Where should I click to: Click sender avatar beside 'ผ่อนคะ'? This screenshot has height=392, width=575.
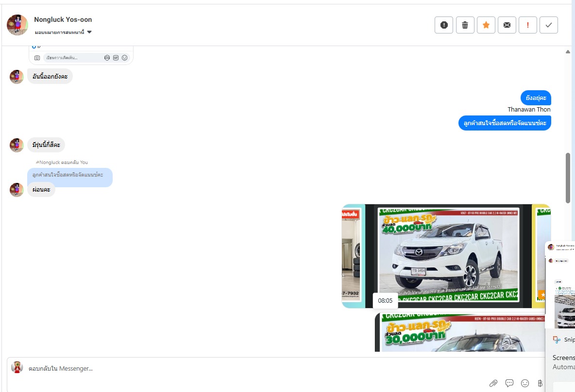(17, 190)
